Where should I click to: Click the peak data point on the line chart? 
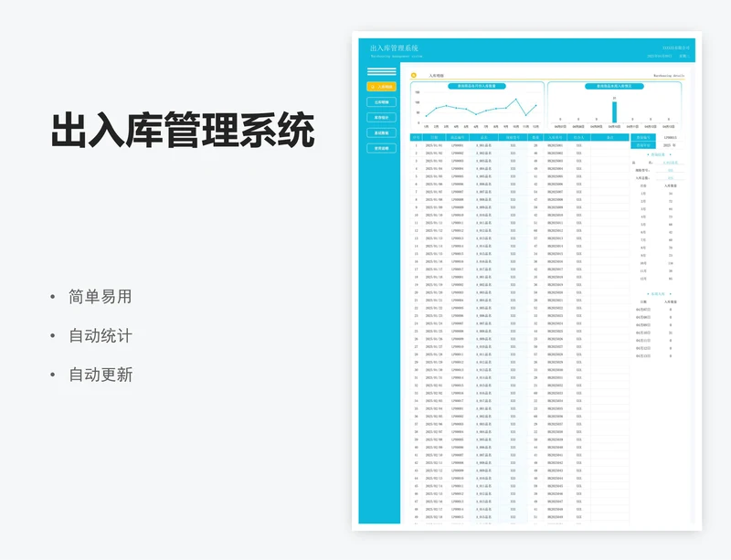pyautogui.click(x=515, y=100)
